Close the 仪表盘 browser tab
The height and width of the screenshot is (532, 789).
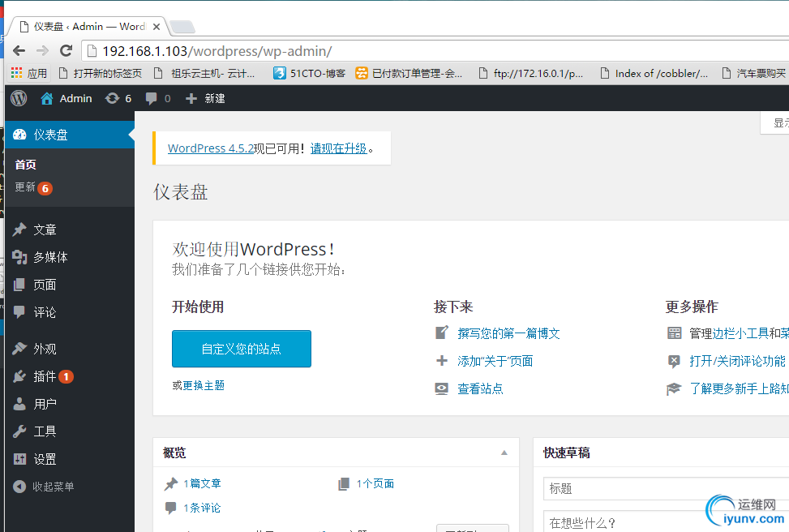(157, 27)
